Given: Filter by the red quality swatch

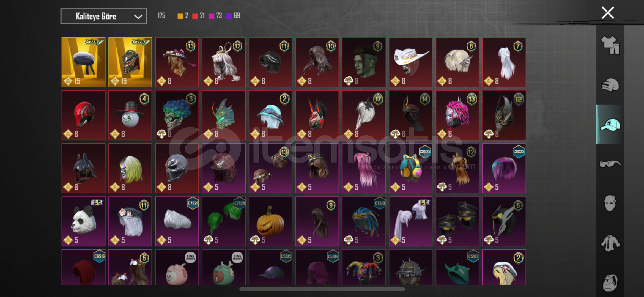Looking at the screenshot, I should [x=195, y=16].
